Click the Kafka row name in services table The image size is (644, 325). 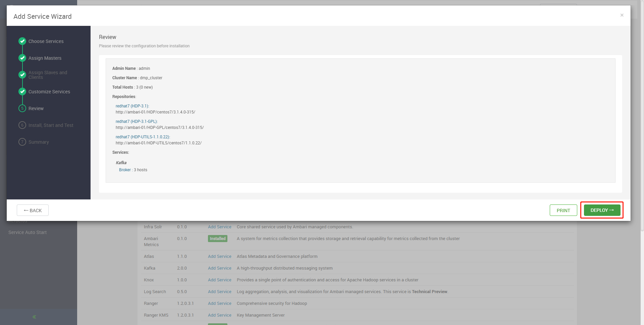pyautogui.click(x=150, y=268)
